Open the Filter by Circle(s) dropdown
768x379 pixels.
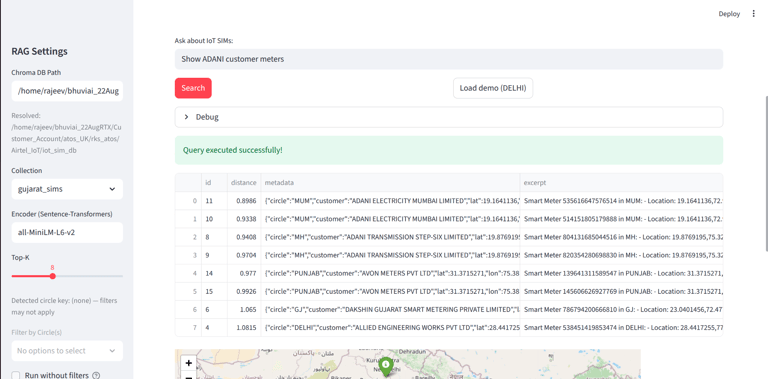67,351
